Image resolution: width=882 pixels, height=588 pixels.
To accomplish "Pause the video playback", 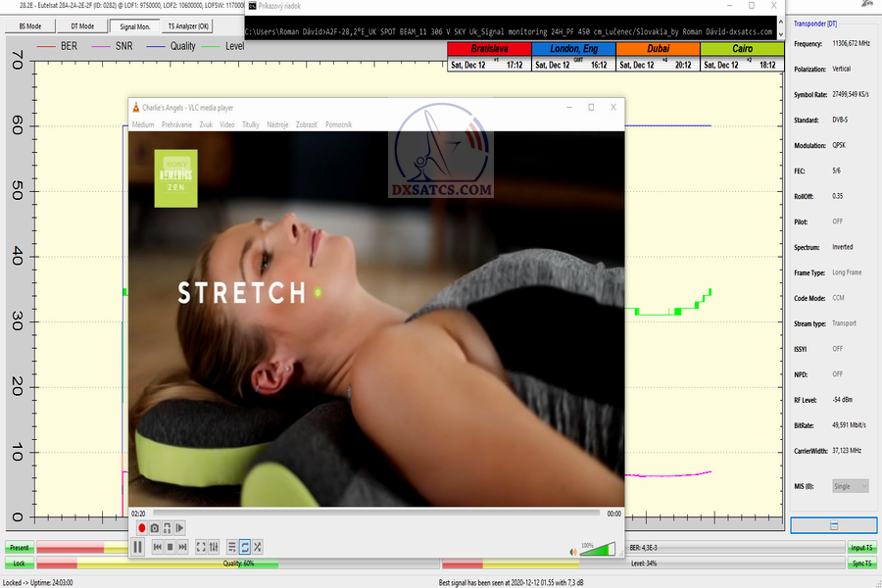I will click(137, 547).
